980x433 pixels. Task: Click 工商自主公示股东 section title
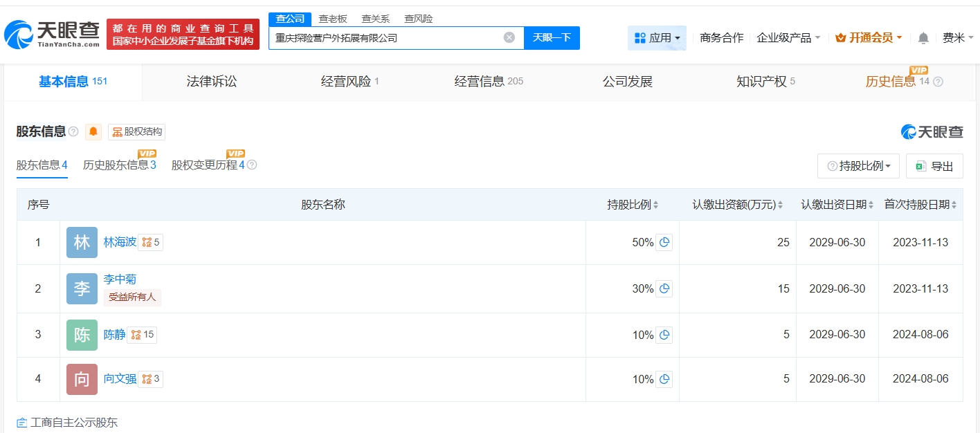[x=74, y=423]
